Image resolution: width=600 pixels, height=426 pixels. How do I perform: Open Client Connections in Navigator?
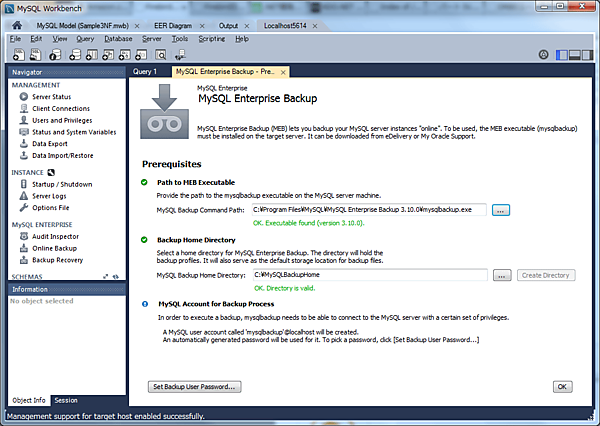pos(60,109)
